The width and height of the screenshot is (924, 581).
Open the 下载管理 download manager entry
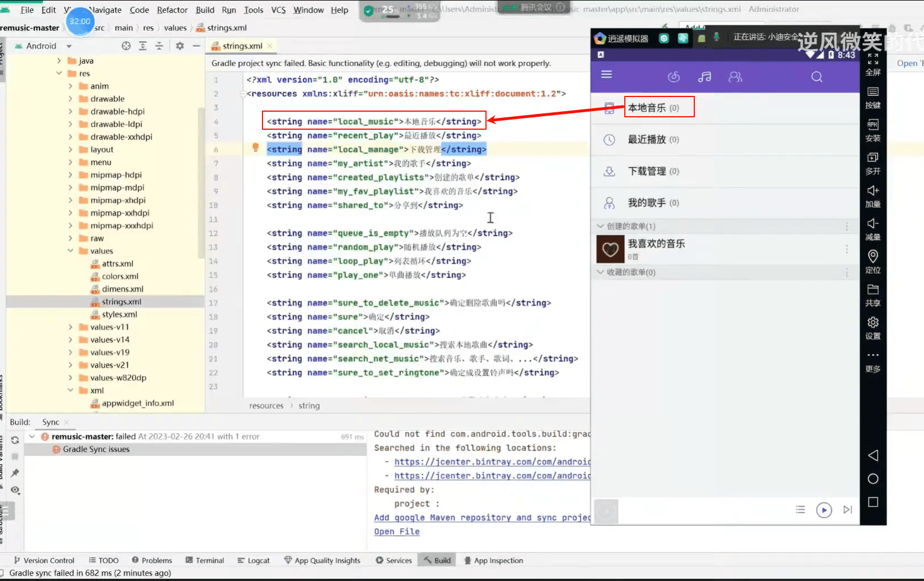coord(725,171)
